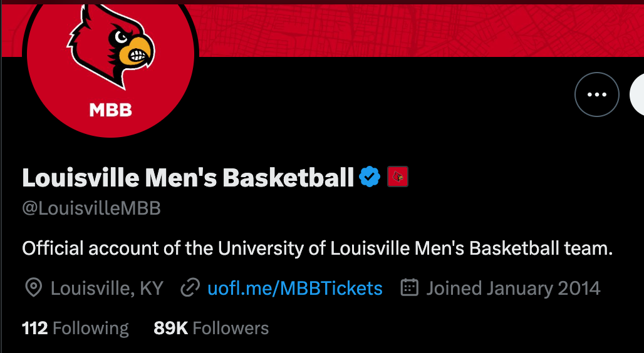This screenshot has height=353, width=644.
Task: Click the calendar icon beside join date
Action: (409, 288)
